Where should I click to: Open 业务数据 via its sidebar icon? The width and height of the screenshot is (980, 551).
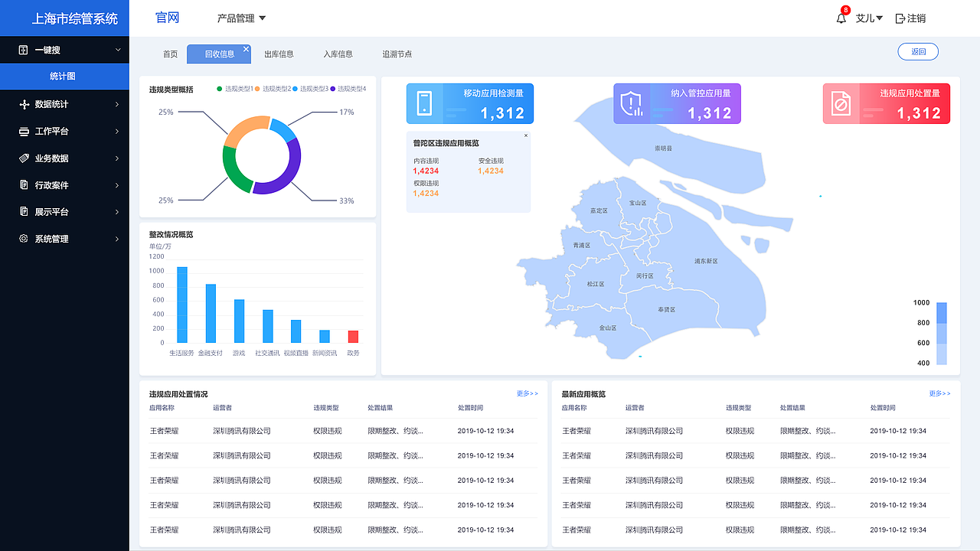coord(22,158)
